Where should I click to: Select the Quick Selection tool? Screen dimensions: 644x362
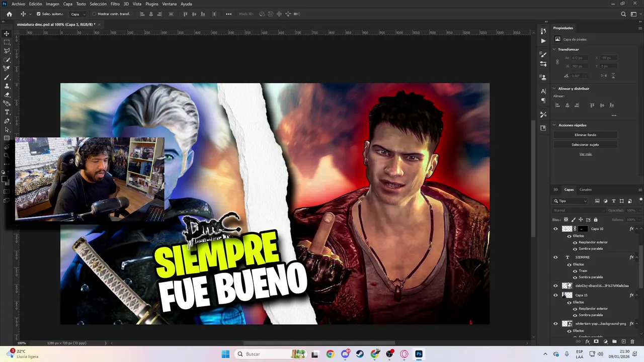click(7, 60)
